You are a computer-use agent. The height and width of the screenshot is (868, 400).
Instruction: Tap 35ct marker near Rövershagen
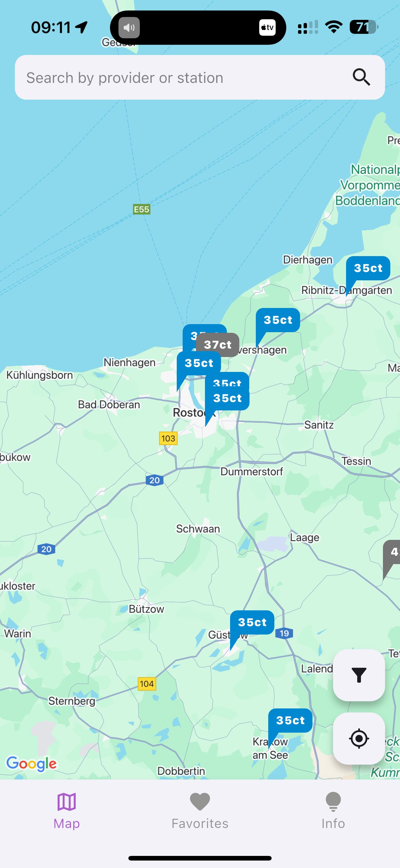coord(278,320)
